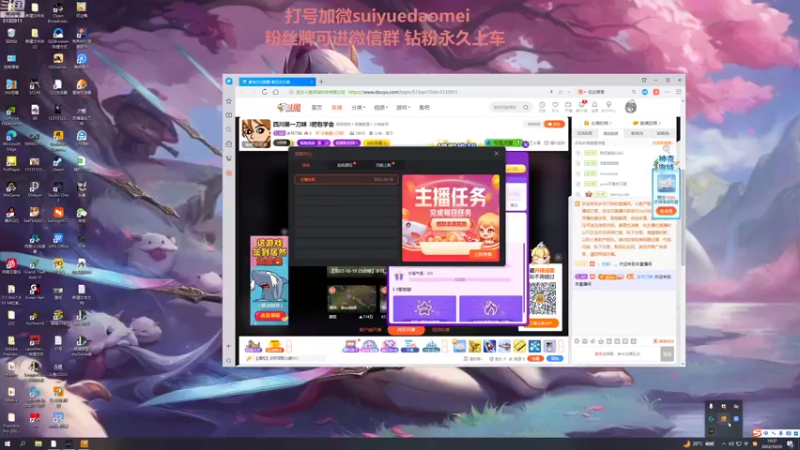The image size is (800, 450).
Task: Open a new browser tab with plus
Action: coord(321,82)
